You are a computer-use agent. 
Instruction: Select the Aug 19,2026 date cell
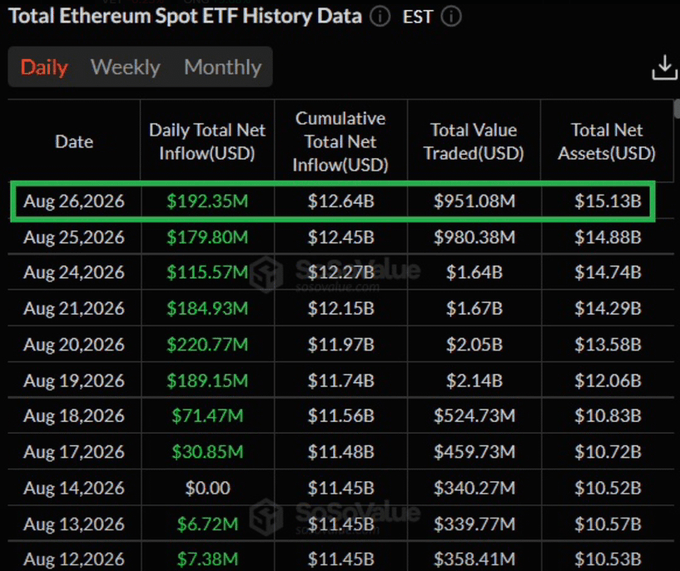point(74,381)
